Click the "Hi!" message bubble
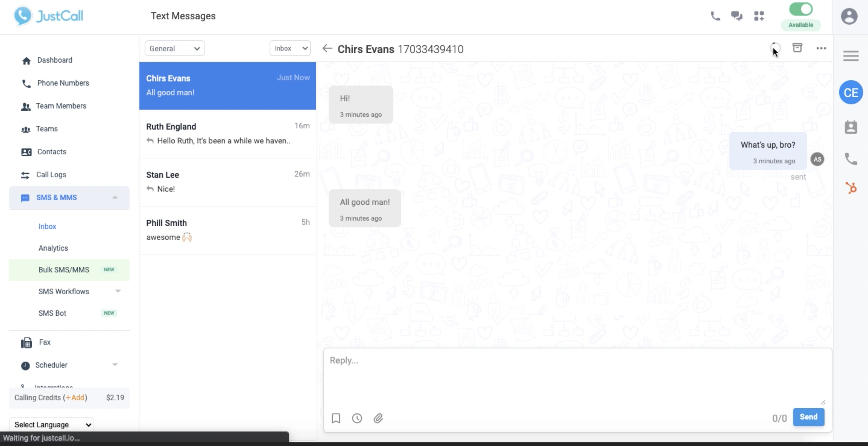This screenshot has height=446, width=868. [x=360, y=104]
